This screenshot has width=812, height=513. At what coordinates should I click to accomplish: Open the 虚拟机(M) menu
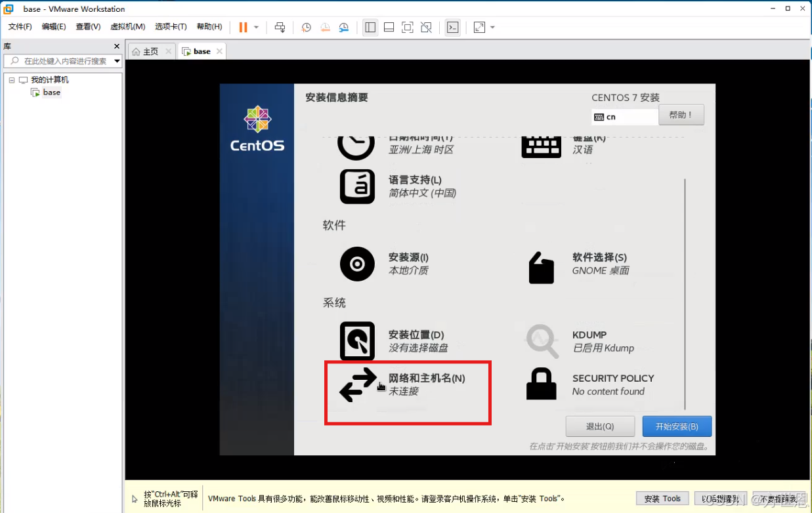127,27
